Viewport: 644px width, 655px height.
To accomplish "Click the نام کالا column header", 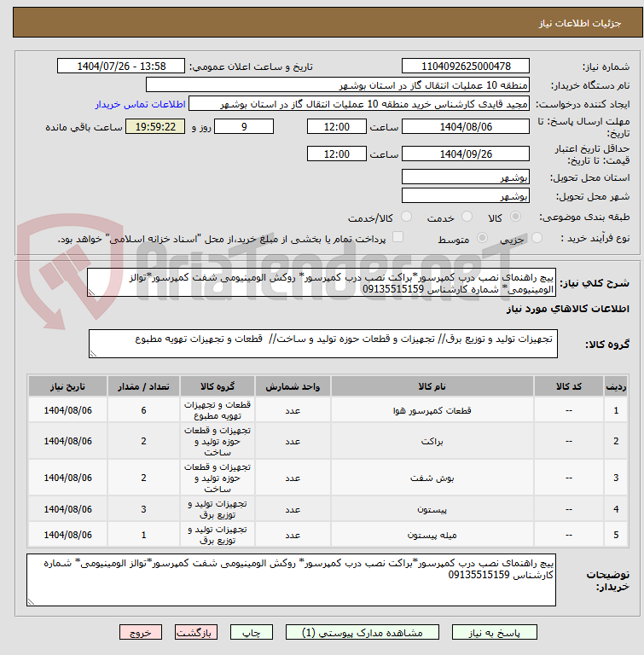I will (x=432, y=386).
